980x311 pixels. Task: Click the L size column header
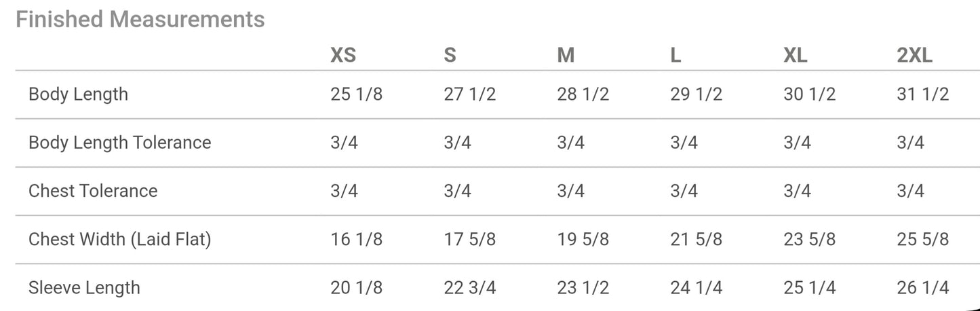click(675, 56)
